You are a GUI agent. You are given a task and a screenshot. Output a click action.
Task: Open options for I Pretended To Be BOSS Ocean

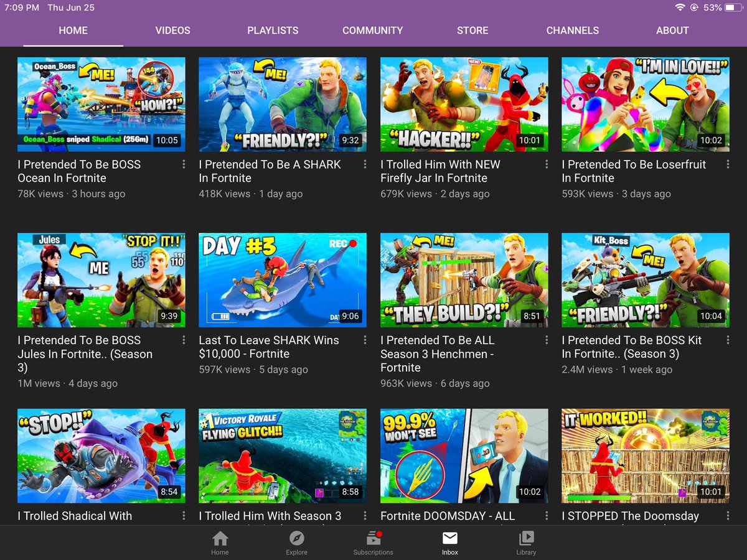tap(184, 164)
